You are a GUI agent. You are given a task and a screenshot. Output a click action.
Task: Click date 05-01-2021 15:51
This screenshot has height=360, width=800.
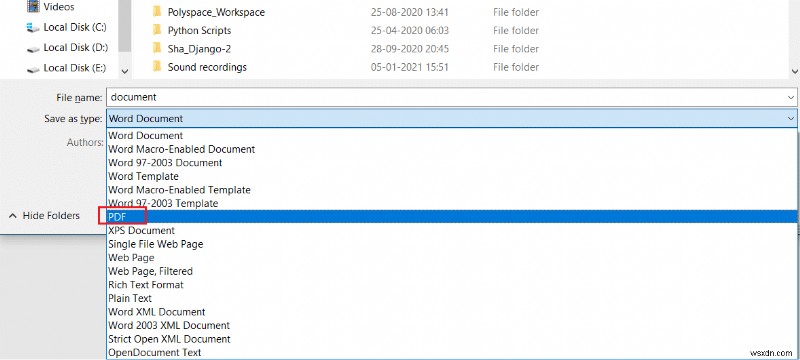[x=410, y=67]
